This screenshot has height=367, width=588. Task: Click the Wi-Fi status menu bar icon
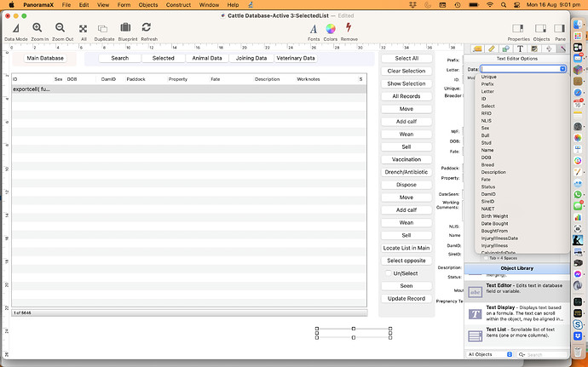pyautogui.click(x=490, y=5)
